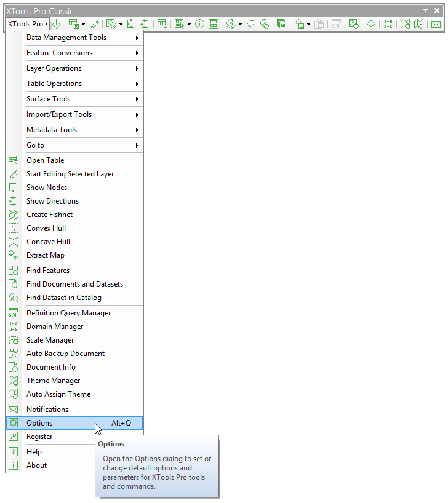Open dropdown arrow beside tags-with-pencil icon
This screenshot has width=448, height=503.
click(240, 24)
